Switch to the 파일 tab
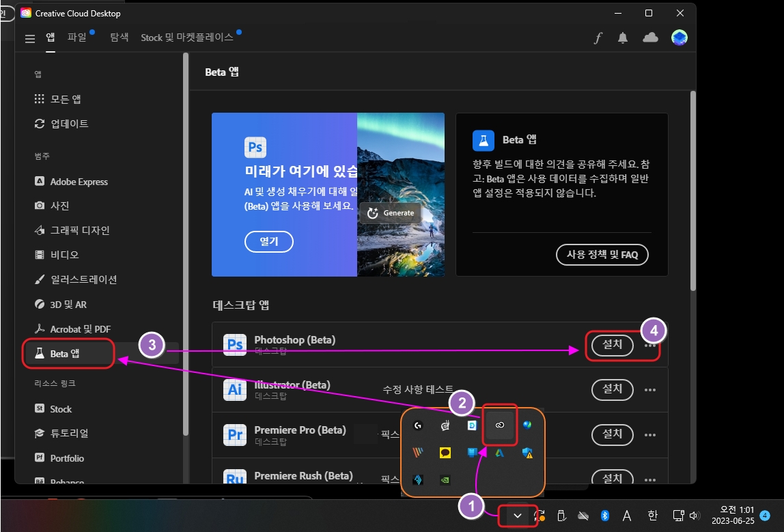 [x=77, y=37]
